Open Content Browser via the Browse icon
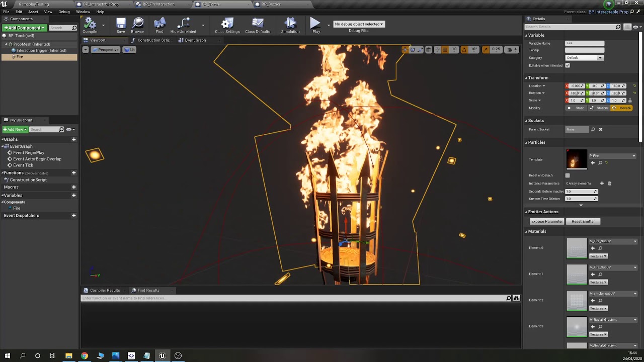Image resolution: width=644 pixels, height=362 pixels. tap(137, 26)
